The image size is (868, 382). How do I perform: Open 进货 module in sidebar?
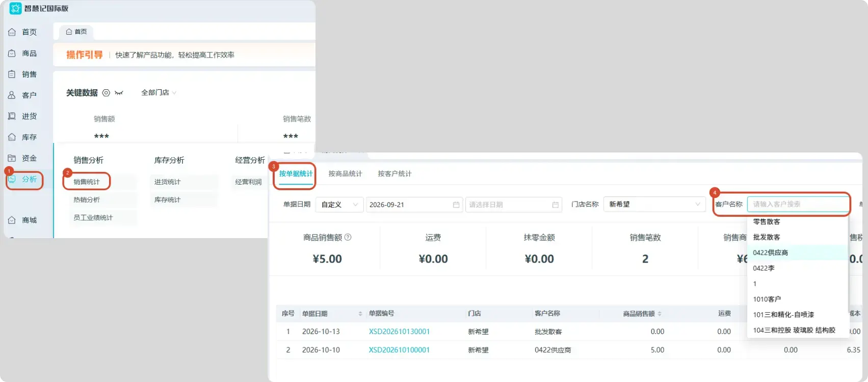[23, 116]
